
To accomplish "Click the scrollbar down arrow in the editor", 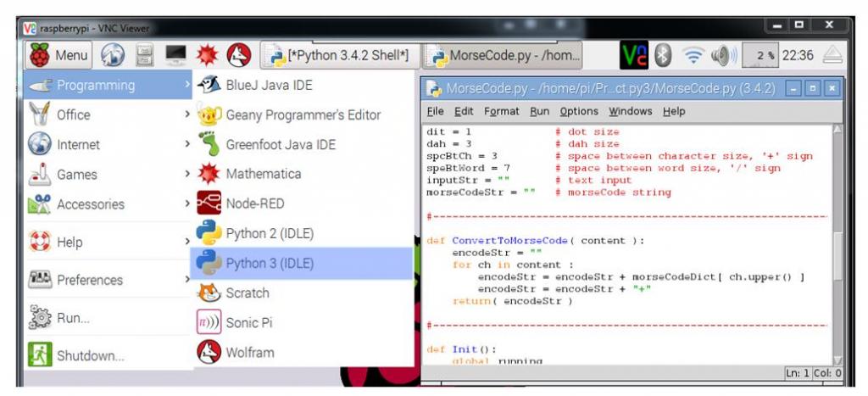I will coord(837,360).
